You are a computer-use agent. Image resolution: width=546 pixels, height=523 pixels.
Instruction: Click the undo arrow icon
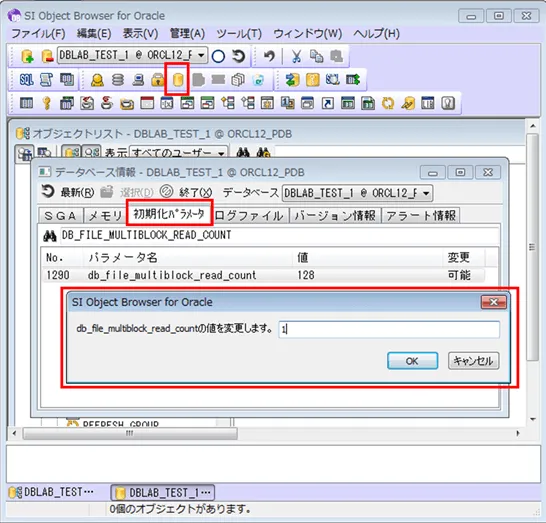coord(269,56)
